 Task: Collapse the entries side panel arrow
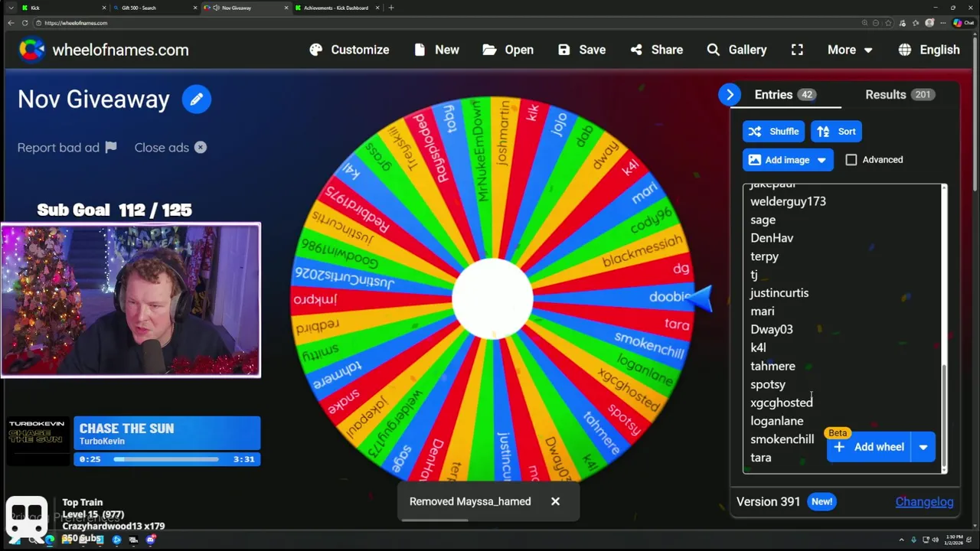730,95
